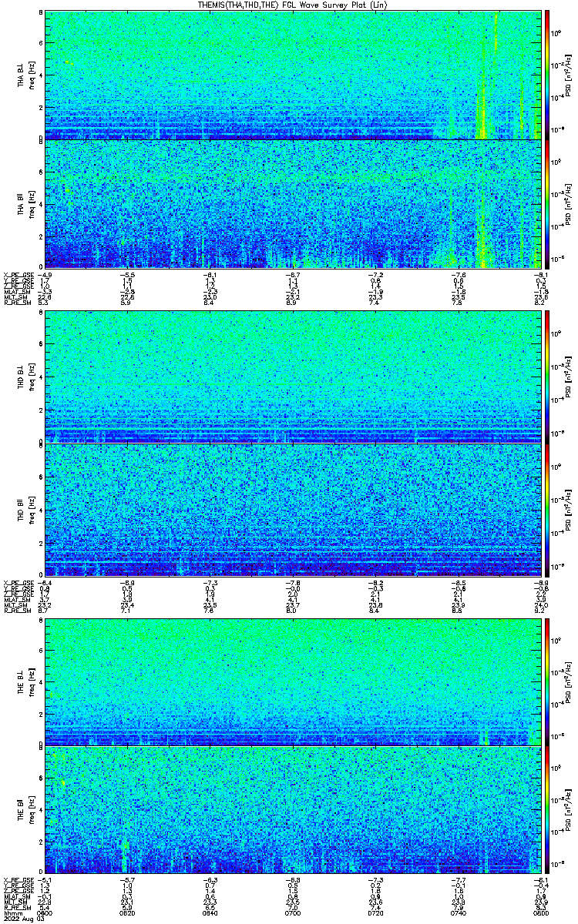Click the PSD color bar beside THD B-parallel

[x=548, y=509]
